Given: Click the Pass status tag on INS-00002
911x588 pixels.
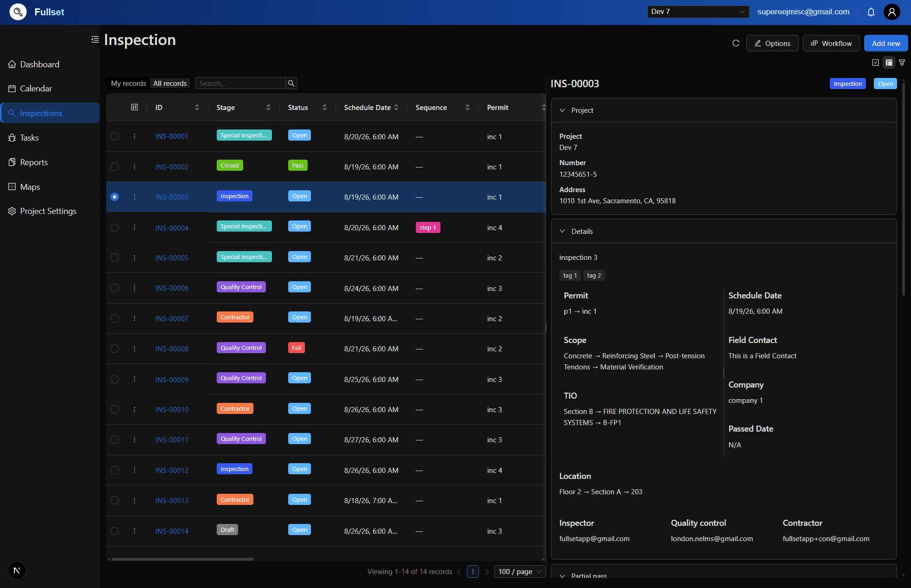Looking at the screenshot, I should [298, 165].
